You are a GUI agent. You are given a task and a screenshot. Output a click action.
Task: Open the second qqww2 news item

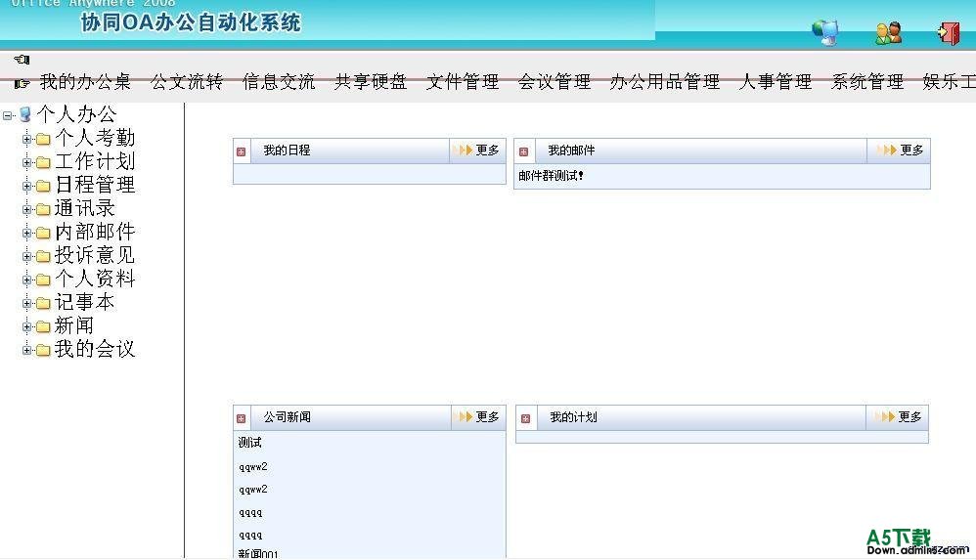[x=252, y=490]
